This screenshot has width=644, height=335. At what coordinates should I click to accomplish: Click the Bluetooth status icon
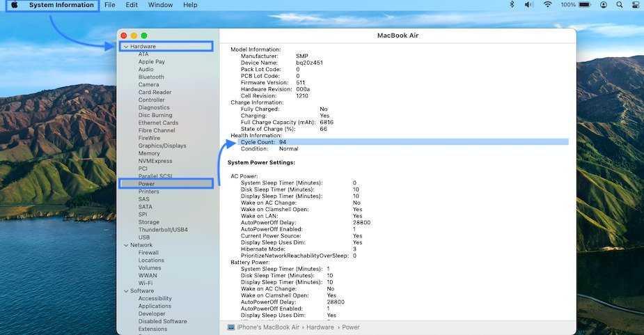click(512, 5)
